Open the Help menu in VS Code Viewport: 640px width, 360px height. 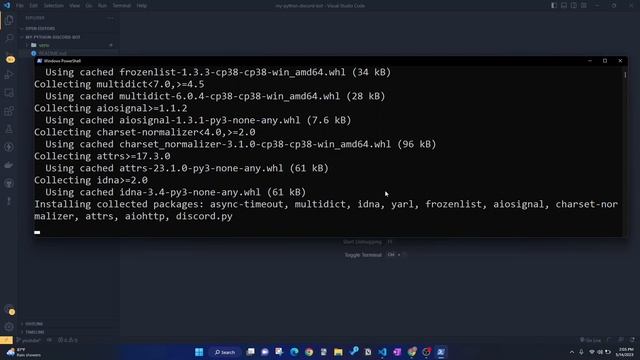(142, 6)
